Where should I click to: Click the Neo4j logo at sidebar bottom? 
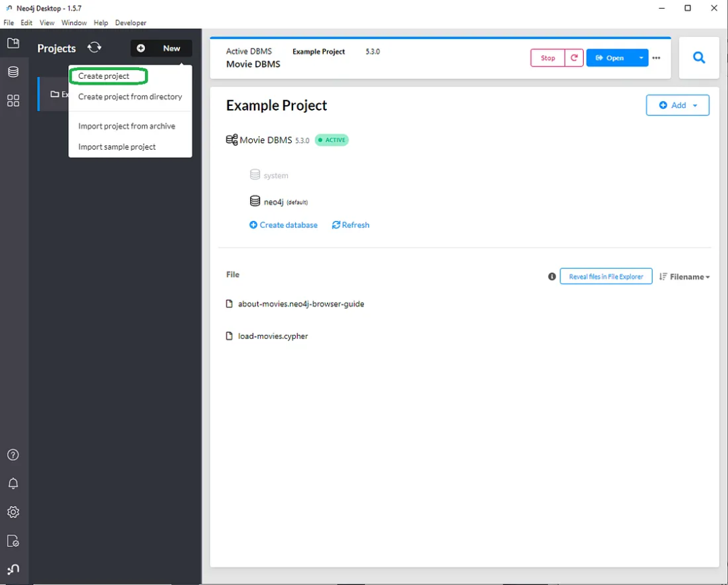13,569
